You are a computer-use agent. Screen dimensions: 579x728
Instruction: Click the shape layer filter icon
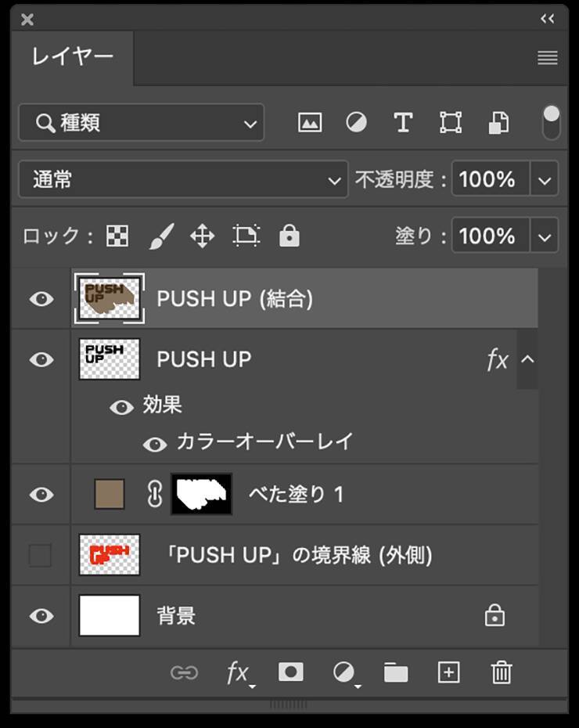tap(450, 123)
